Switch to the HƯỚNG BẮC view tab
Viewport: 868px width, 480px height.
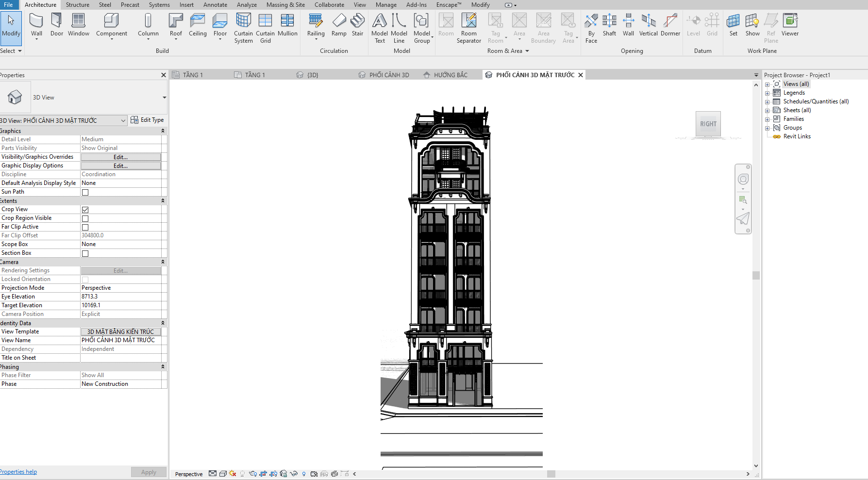tap(451, 75)
